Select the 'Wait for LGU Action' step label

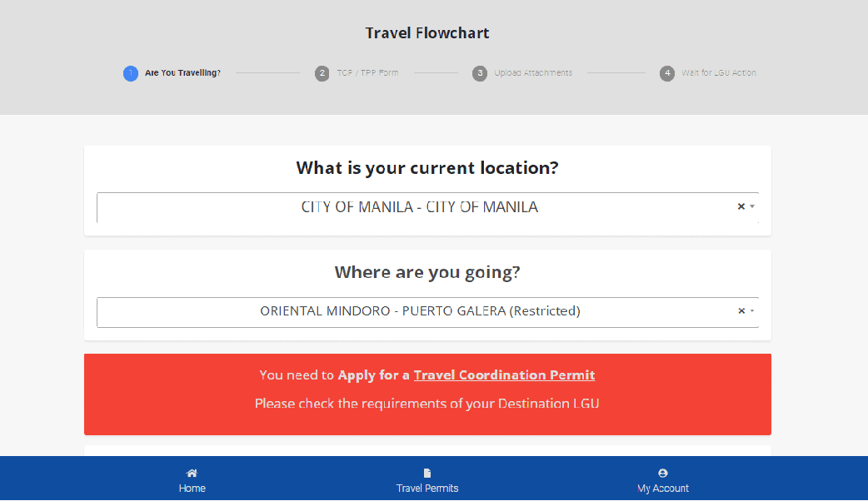pos(719,73)
